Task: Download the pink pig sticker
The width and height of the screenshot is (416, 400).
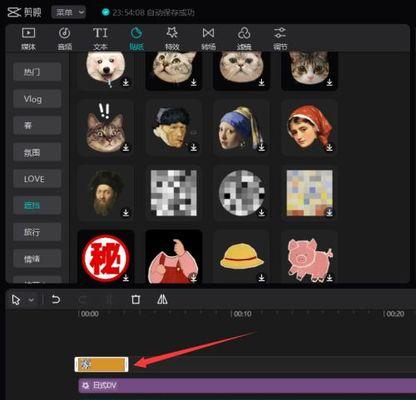Action: (x=329, y=277)
